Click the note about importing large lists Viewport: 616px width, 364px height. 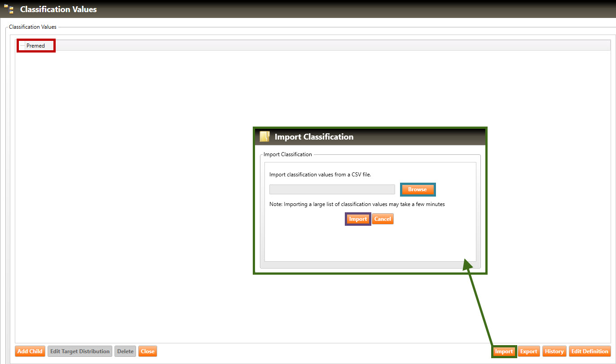click(357, 204)
